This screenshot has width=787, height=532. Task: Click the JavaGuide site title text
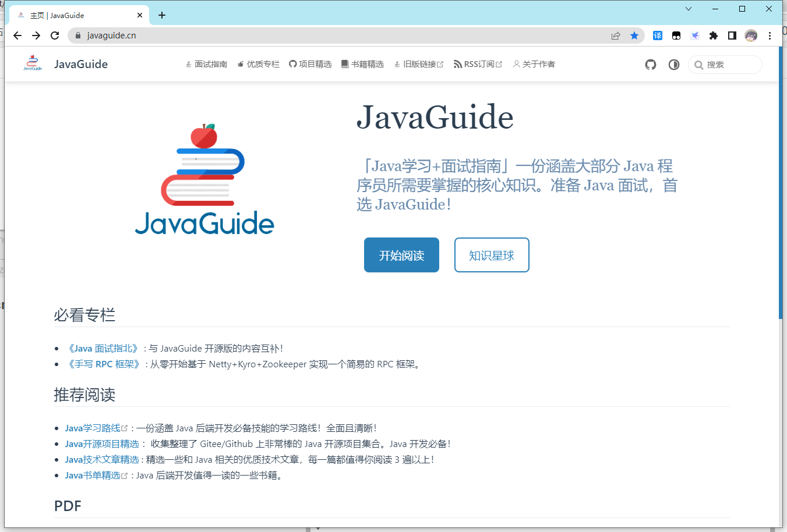[81, 64]
